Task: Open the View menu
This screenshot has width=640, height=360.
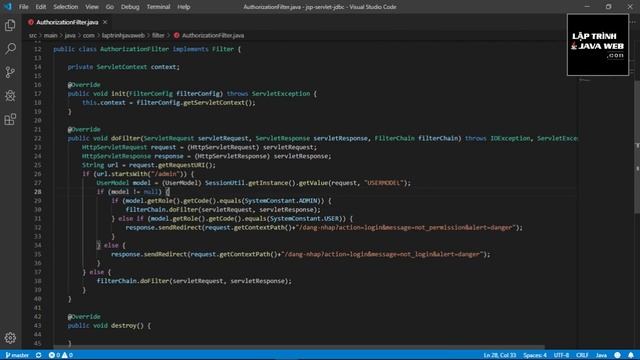Action: [x=92, y=7]
